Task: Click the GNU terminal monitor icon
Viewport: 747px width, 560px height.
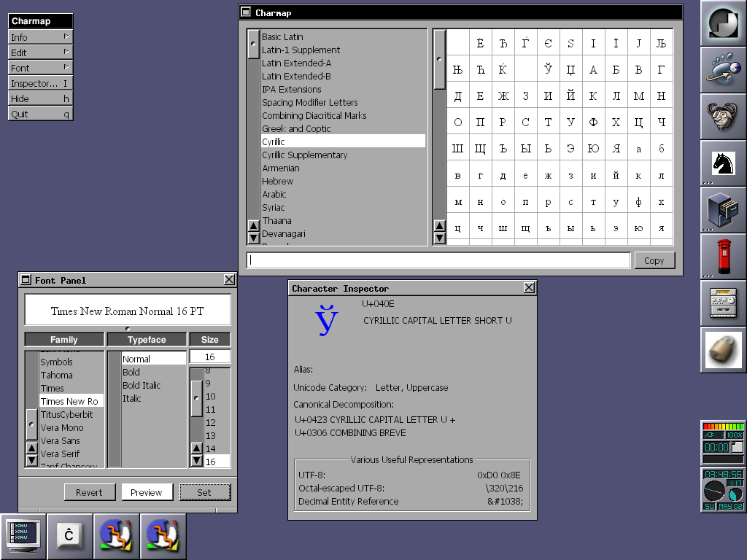Action: [23, 536]
